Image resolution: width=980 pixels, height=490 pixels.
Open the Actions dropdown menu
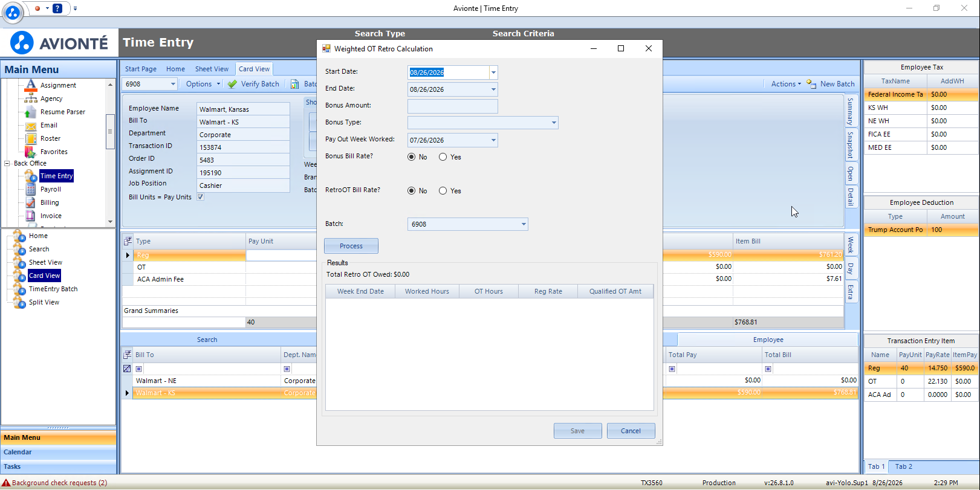[x=786, y=84]
